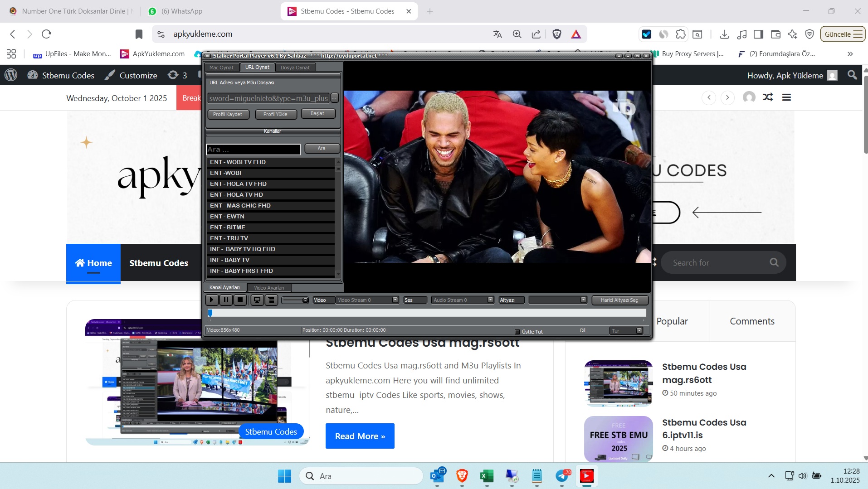Open the Video Ayarları tab
Image resolution: width=868 pixels, height=489 pixels.
[x=269, y=288]
